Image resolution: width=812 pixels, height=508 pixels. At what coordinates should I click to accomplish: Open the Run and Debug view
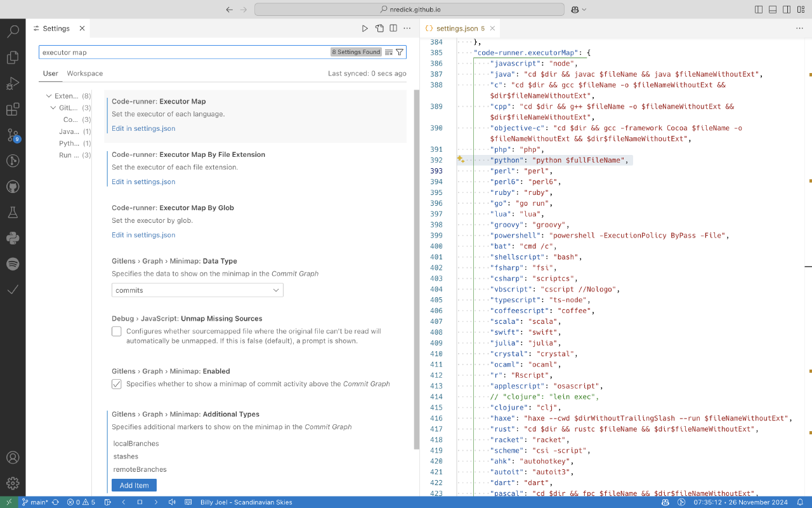(13, 83)
